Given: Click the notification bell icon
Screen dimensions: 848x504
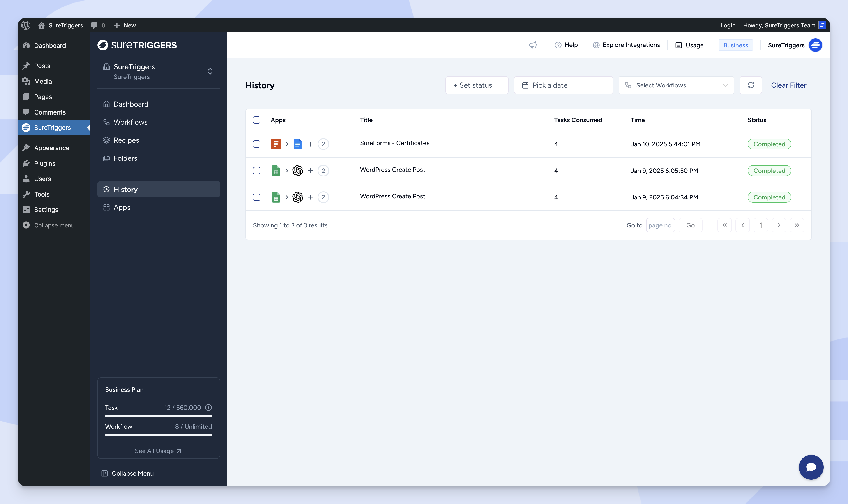Looking at the screenshot, I should pos(532,45).
